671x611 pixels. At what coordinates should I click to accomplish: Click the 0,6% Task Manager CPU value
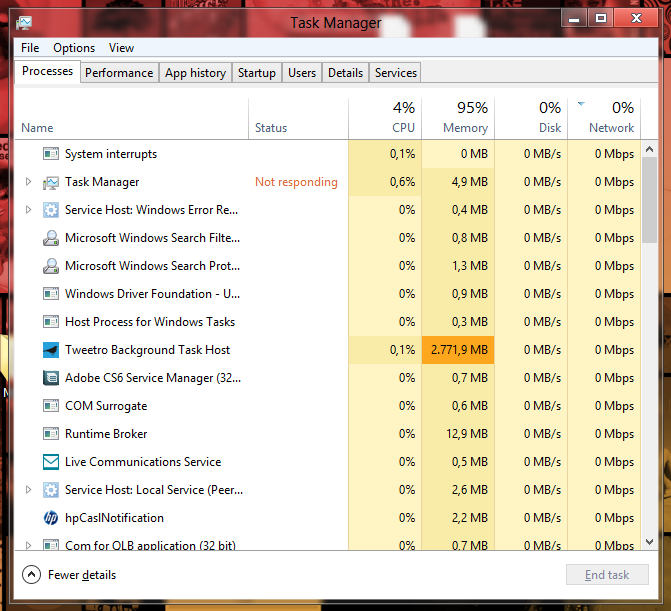(x=402, y=182)
